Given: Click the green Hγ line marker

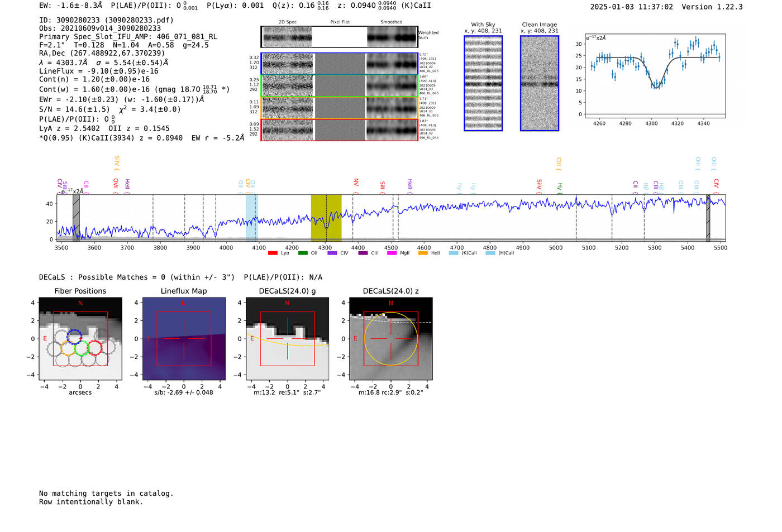Looking at the screenshot, I should tap(559, 188).
